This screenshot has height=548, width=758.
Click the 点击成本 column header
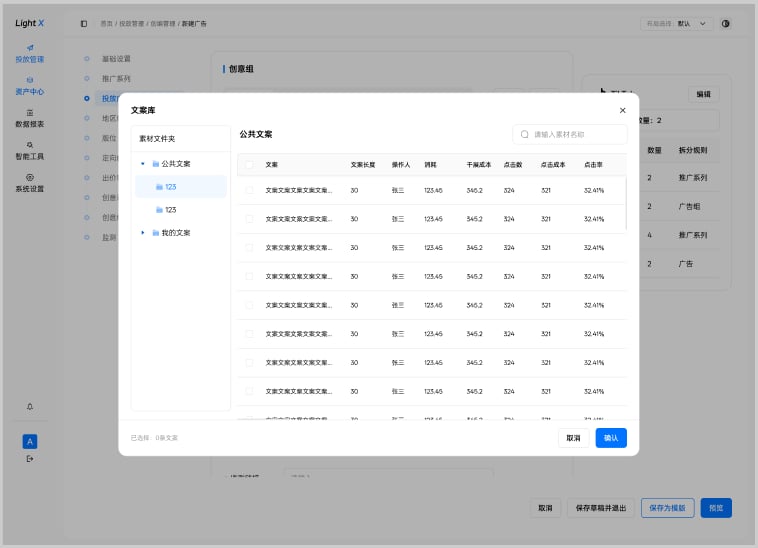coord(553,165)
